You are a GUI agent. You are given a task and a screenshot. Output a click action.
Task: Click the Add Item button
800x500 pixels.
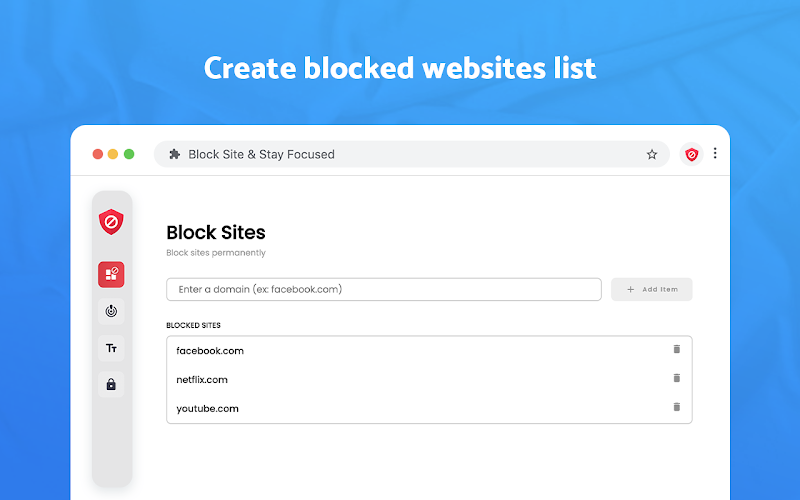[652, 289]
